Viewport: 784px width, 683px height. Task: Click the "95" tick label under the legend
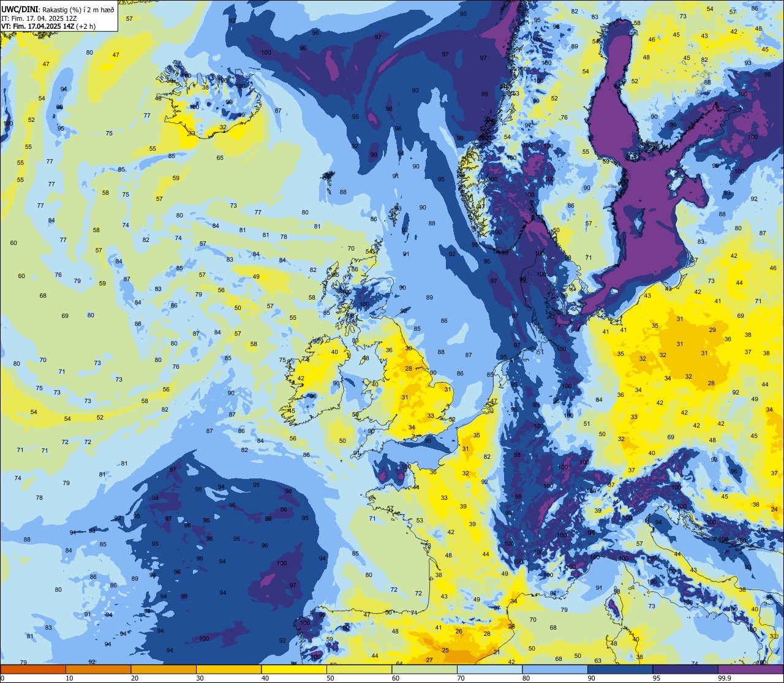pyautogui.click(x=657, y=678)
